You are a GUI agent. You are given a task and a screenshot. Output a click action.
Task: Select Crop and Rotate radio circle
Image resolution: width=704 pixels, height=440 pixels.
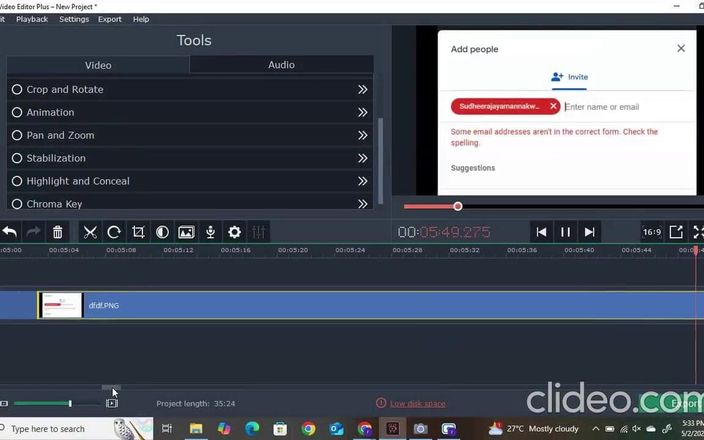tap(17, 89)
